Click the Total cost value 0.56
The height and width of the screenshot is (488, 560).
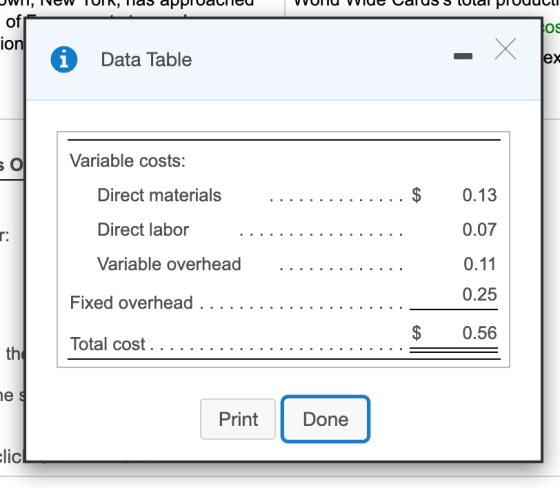[x=479, y=333]
